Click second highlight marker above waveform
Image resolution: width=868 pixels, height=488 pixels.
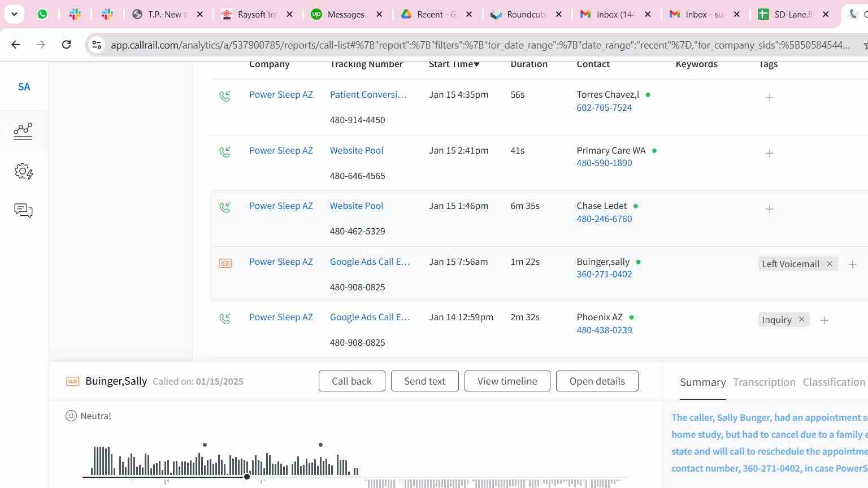click(x=320, y=445)
